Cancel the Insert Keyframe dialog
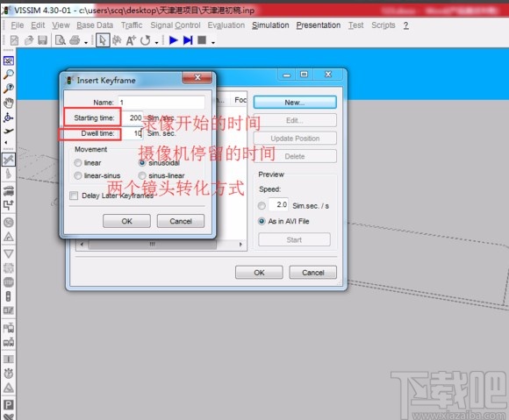The height and width of the screenshot is (420, 509). 181,221
